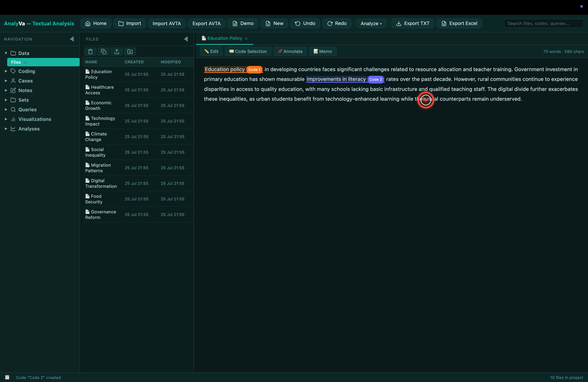This screenshot has width=588, height=382.
Task: Click the Analyses line chart icon
Action: pos(13,129)
